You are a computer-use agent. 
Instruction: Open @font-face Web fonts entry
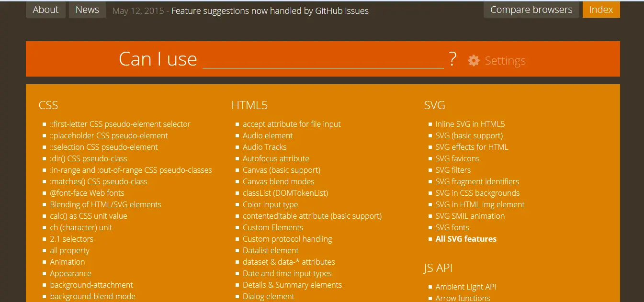[87, 193]
